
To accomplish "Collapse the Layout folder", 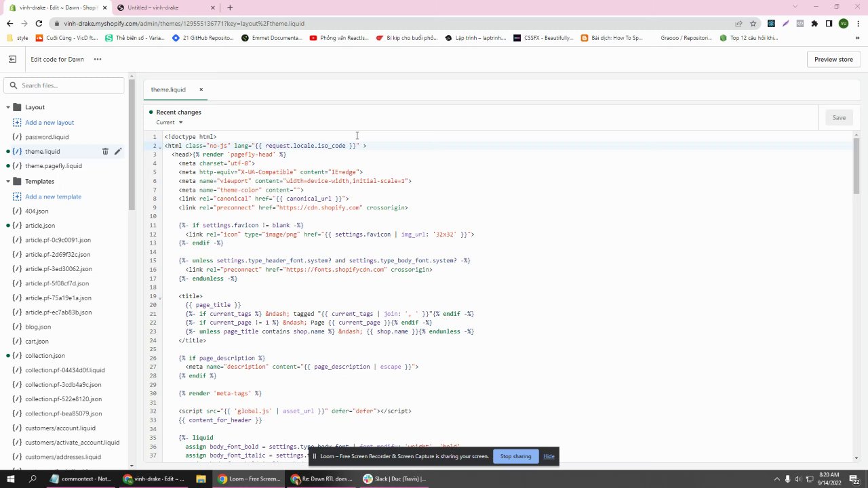I will pyautogui.click(x=8, y=107).
